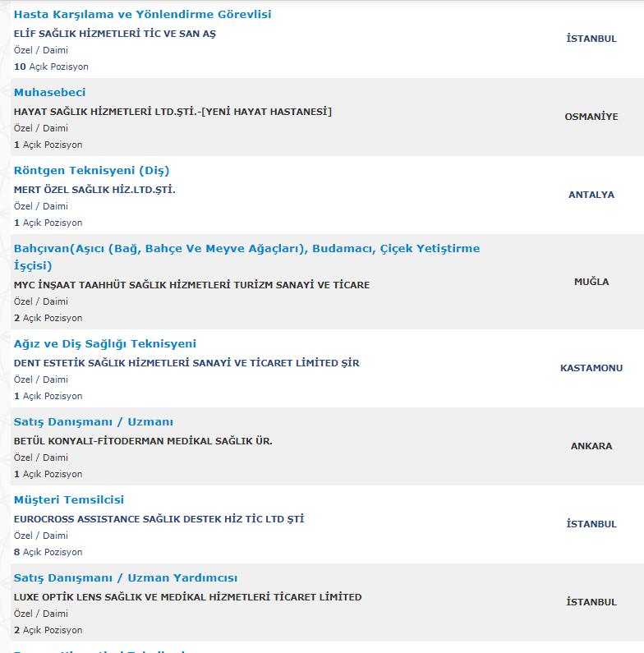Image resolution: width=644 pixels, height=653 pixels.
Task: Click the Müşteri Temsilcisi job link
Action: (x=69, y=500)
